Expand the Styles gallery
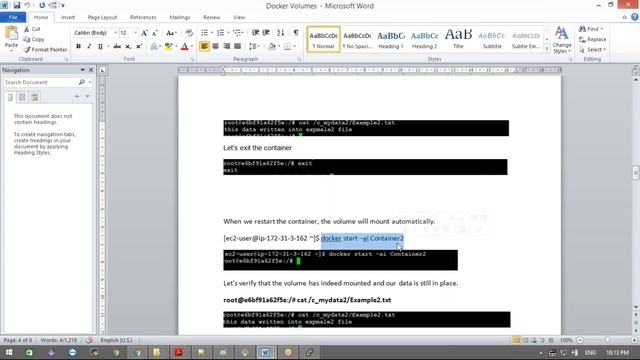The height and width of the screenshot is (360, 640). [x=547, y=49]
